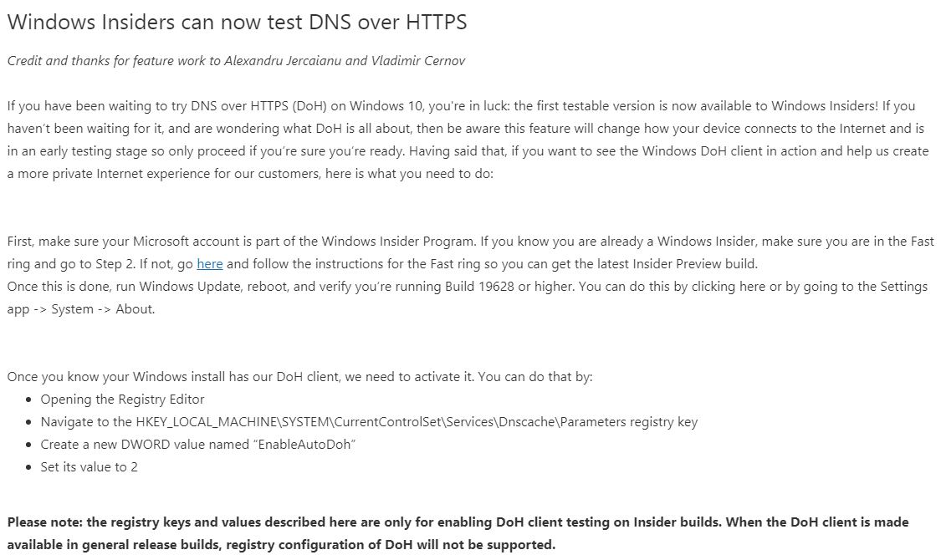The height and width of the screenshot is (560, 941).
Task: Click the bold 'Please note' warning paragraph
Action: coord(458,533)
